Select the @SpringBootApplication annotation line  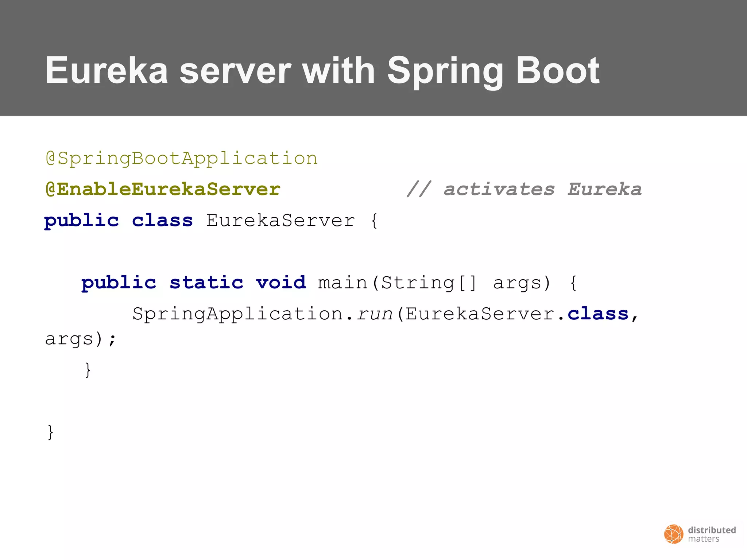click(181, 159)
